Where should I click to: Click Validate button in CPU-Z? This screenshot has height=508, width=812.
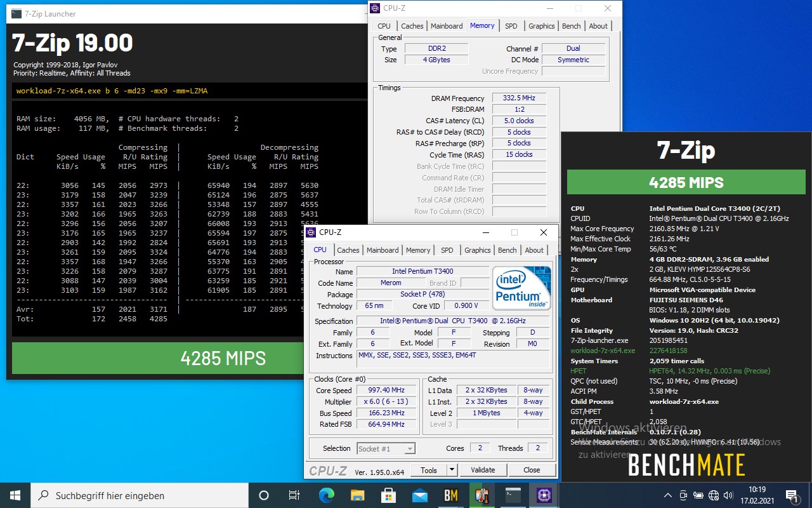click(x=483, y=470)
